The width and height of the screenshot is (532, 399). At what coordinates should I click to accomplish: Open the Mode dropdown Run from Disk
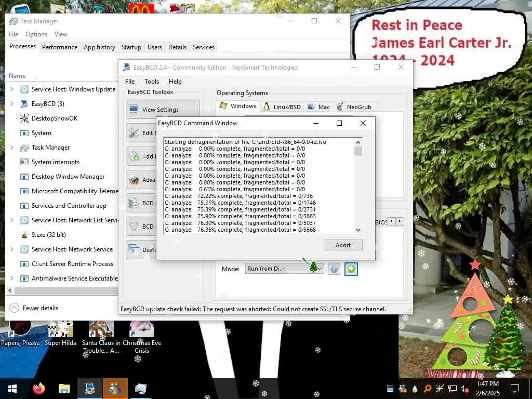coord(284,269)
